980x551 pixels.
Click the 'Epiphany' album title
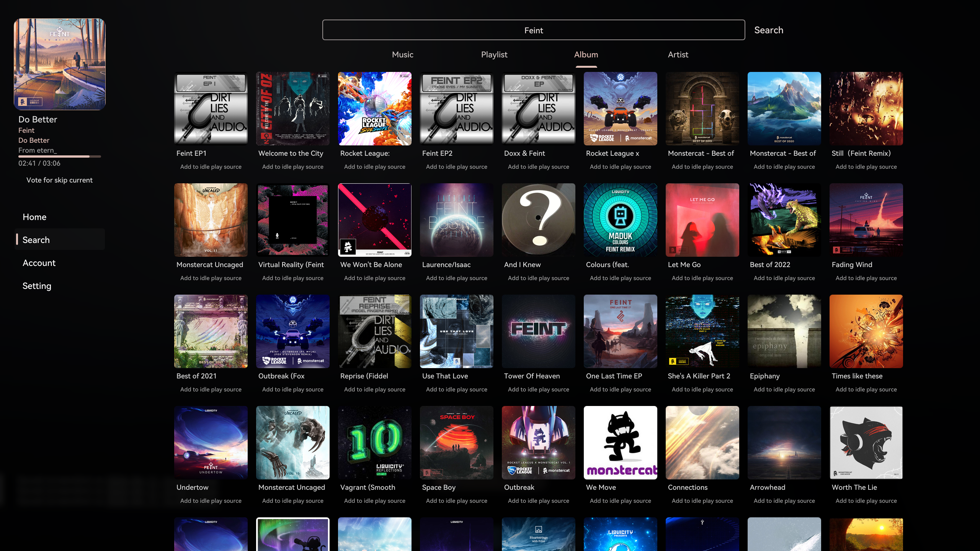[x=765, y=376]
